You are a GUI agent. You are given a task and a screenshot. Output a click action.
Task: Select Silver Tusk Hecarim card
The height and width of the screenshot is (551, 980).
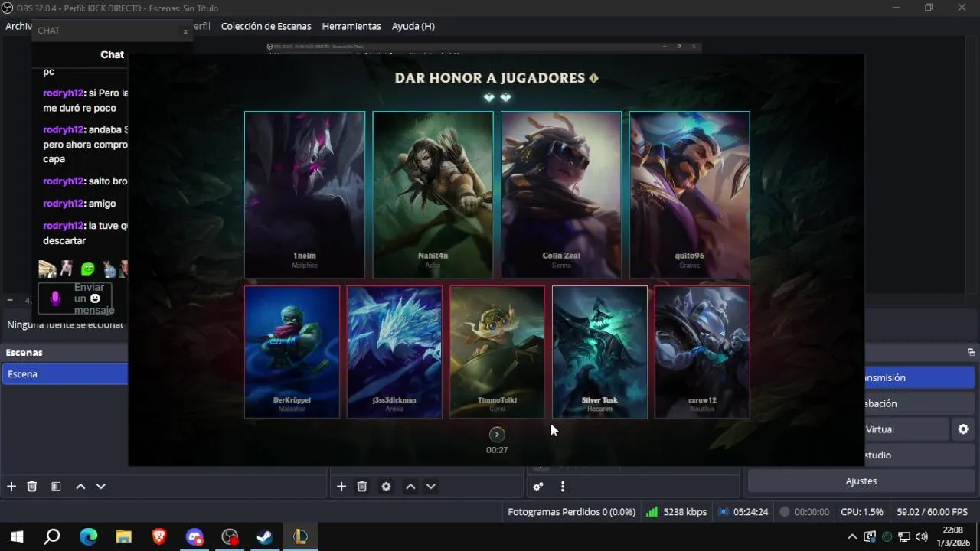point(599,352)
